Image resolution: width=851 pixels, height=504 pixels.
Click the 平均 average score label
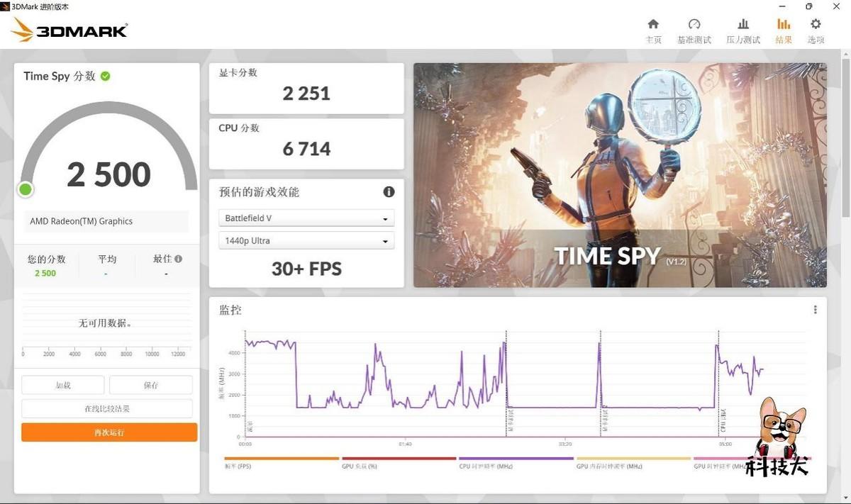click(x=107, y=259)
